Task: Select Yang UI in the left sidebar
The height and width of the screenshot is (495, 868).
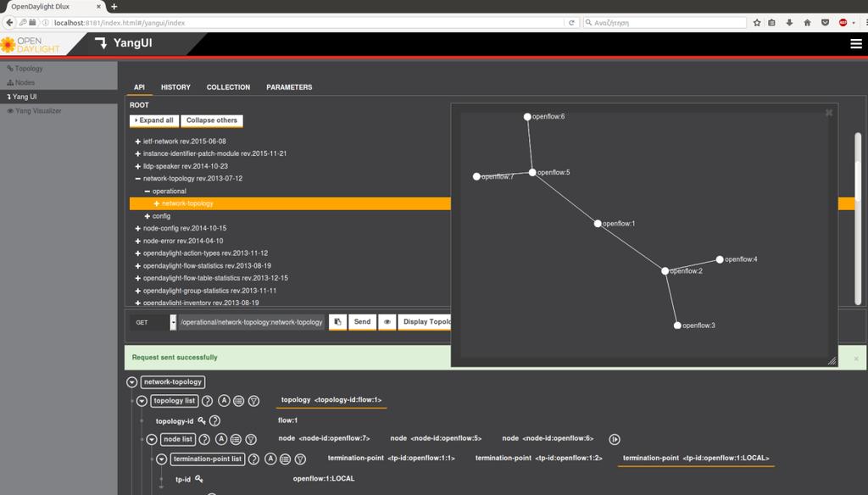Action: (25, 97)
